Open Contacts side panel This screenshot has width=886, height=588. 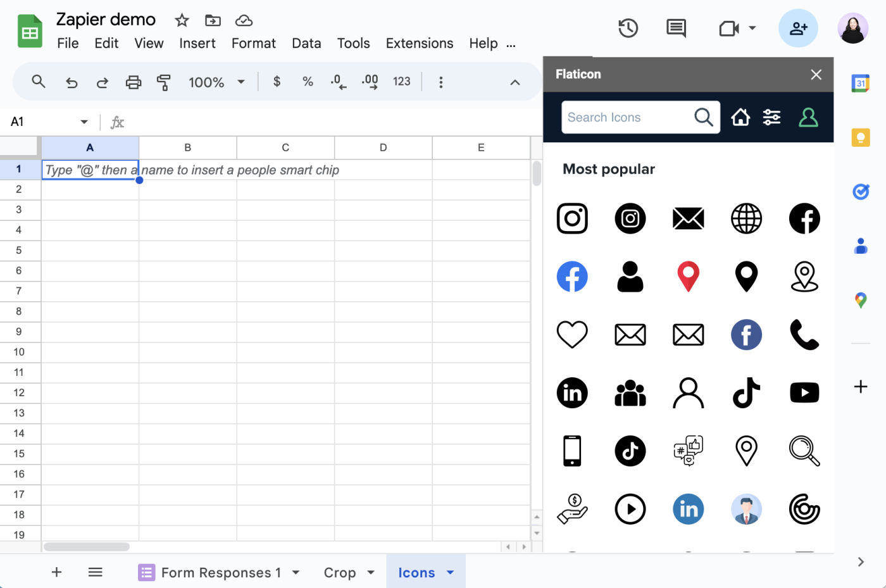click(861, 246)
